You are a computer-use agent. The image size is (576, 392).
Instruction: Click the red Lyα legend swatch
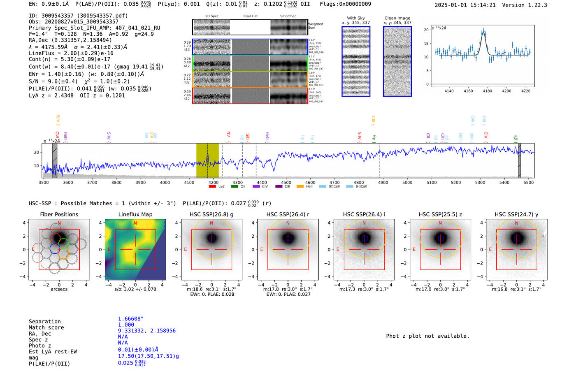click(x=212, y=187)
